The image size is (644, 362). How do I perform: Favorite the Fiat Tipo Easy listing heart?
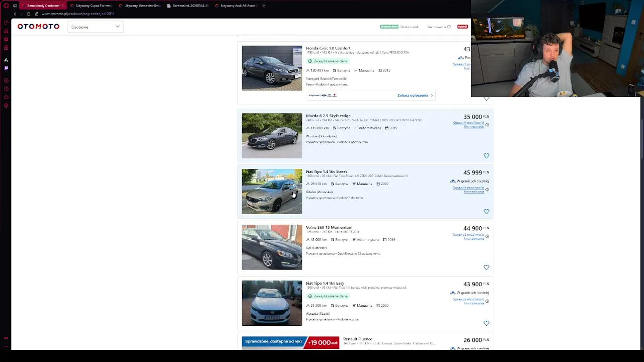(487, 323)
